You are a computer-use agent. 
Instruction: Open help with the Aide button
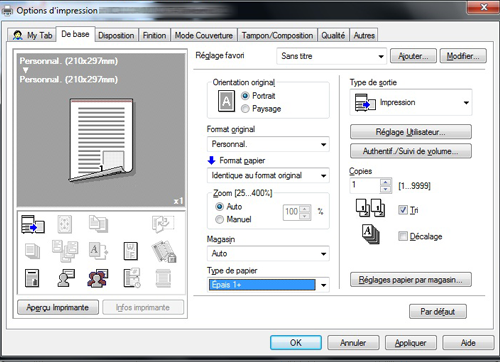coord(468,343)
